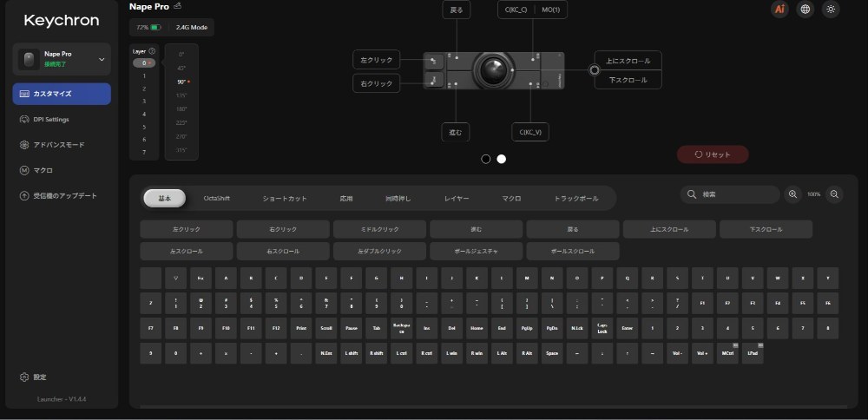Set device angle to 180°

coord(181,109)
